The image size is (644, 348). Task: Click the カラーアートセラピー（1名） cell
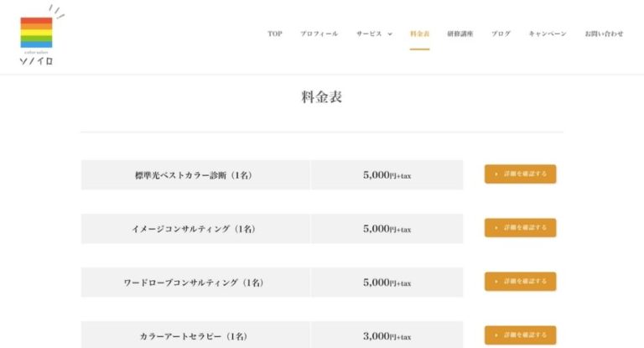[195, 335]
